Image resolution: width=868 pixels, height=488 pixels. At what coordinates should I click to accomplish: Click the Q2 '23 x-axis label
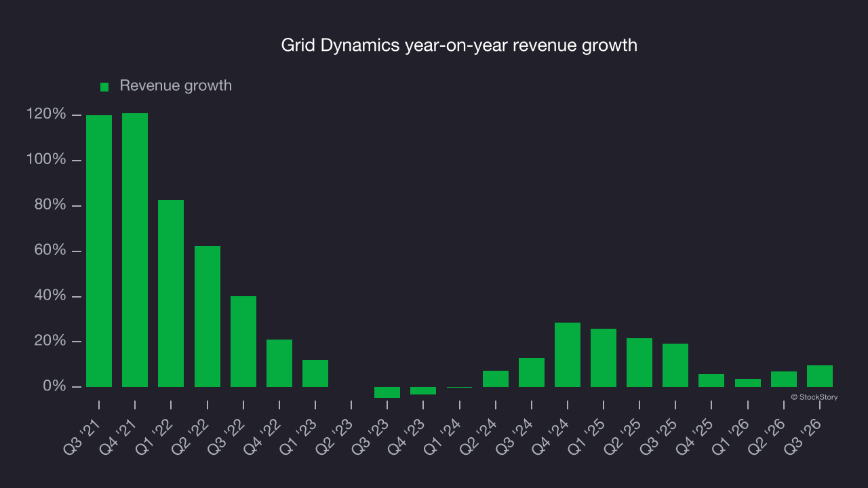336,436
